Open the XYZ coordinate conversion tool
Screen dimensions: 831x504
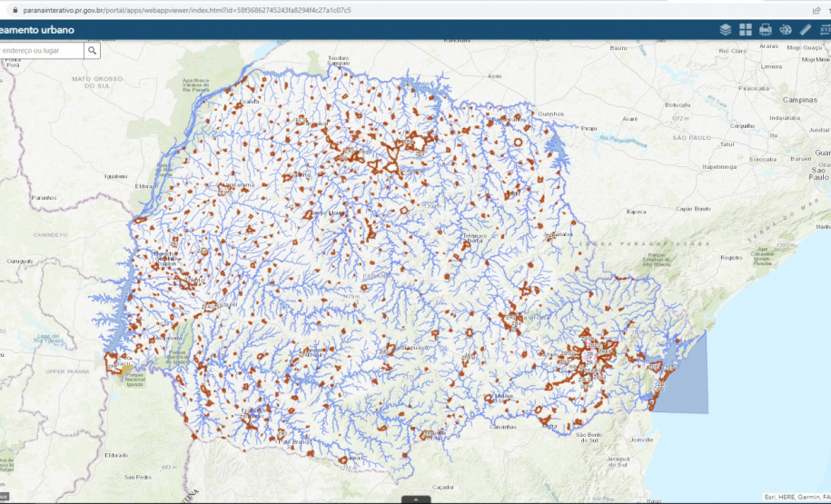824,29
